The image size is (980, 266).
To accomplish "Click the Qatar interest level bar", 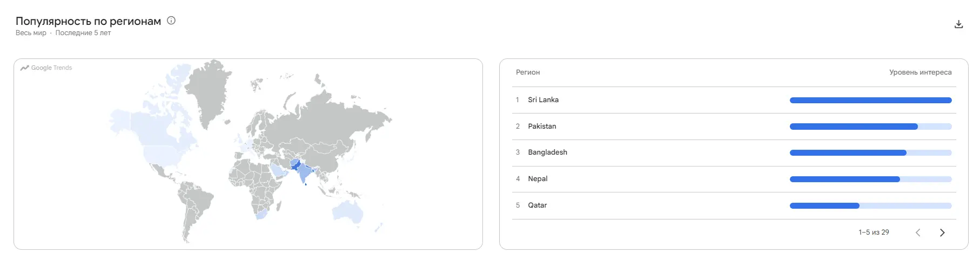I will pyautogui.click(x=871, y=205).
